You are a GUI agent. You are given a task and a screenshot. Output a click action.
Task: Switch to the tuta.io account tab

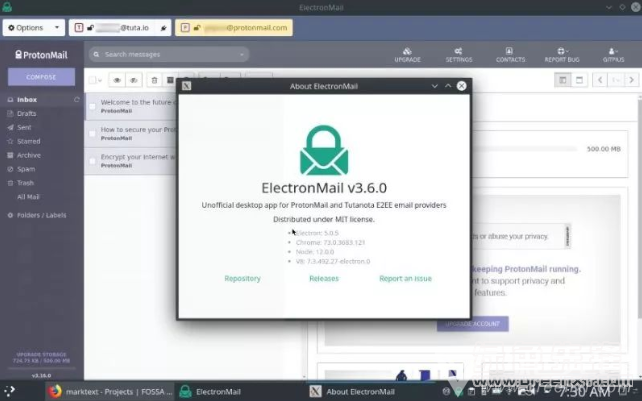120,27
